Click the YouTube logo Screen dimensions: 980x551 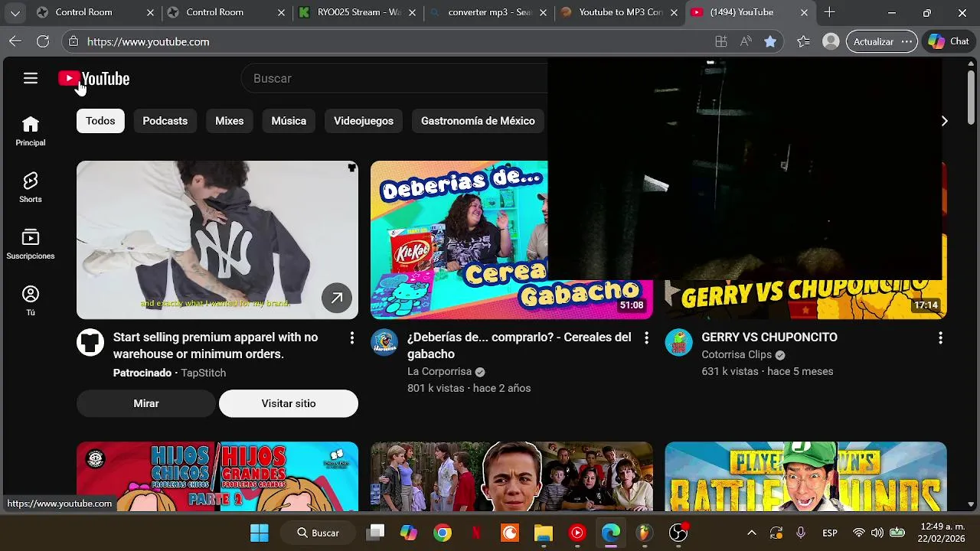(x=94, y=79)
